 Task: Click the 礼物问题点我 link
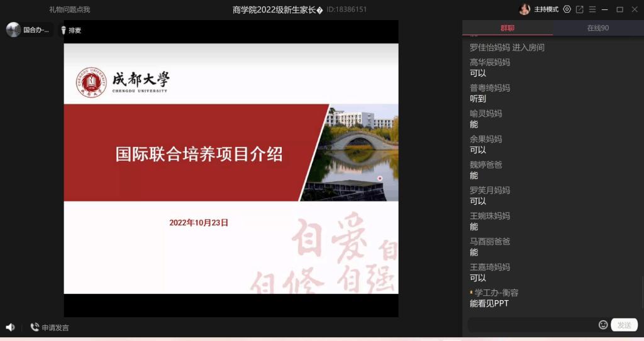coord(69,9)
